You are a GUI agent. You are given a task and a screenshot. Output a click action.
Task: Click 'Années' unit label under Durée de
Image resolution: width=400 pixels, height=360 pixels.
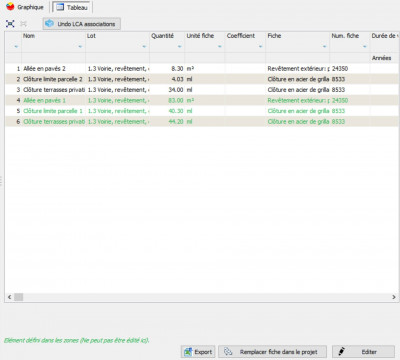381,58
